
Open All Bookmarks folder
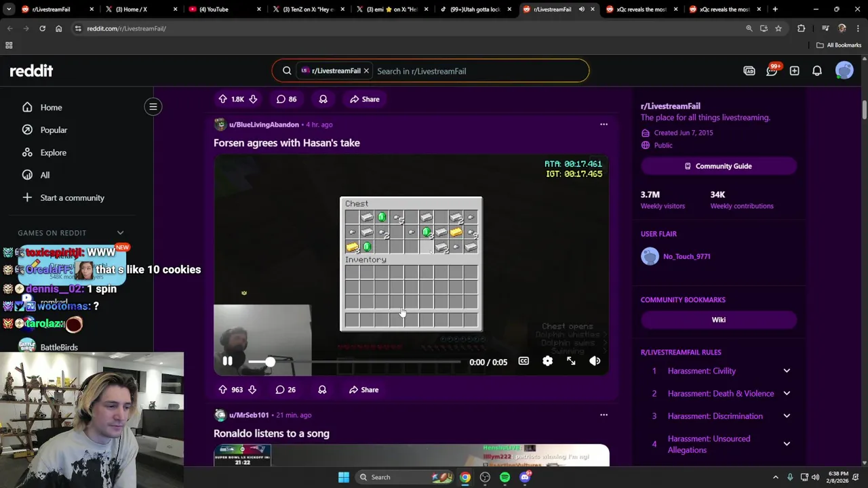coord(839,45)
